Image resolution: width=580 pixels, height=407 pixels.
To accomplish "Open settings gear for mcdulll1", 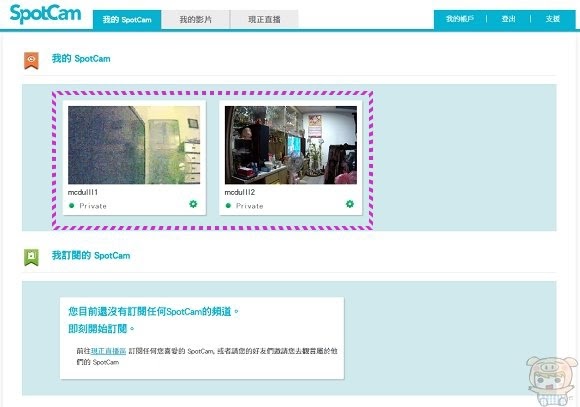I will 193,204.
